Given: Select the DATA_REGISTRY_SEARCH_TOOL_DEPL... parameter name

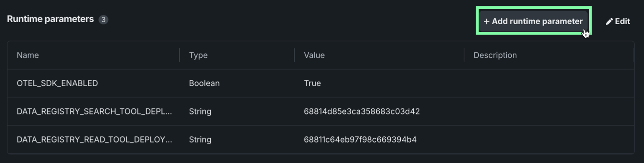Looking at the screenshot, I should tap(94, 111).
